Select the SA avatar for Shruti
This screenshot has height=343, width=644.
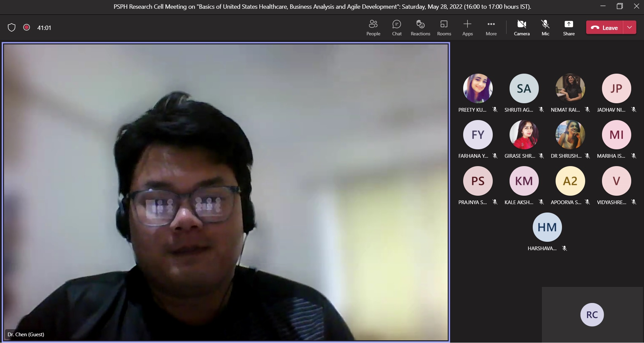pyautogui.click(x=524, y=88)
